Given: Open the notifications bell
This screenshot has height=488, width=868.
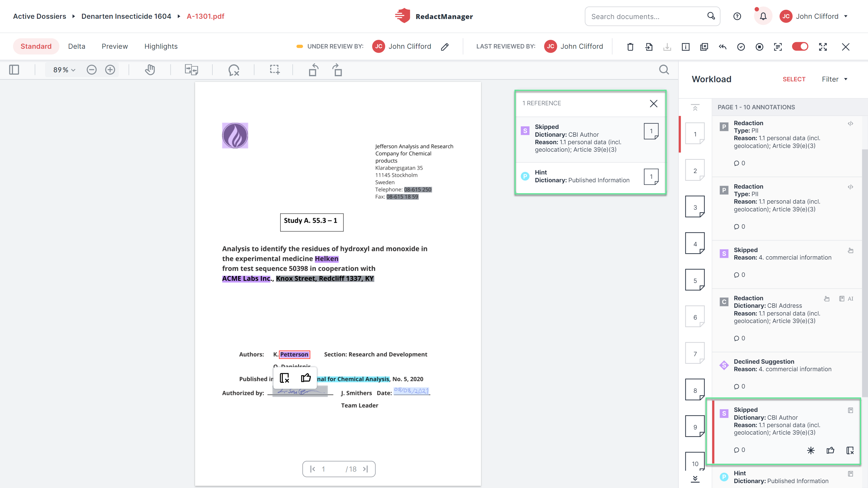Looking at the screenshot, I should [763, 16].
